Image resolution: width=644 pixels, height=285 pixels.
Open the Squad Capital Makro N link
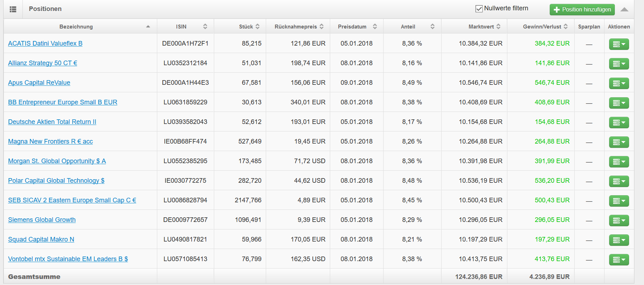41,239
